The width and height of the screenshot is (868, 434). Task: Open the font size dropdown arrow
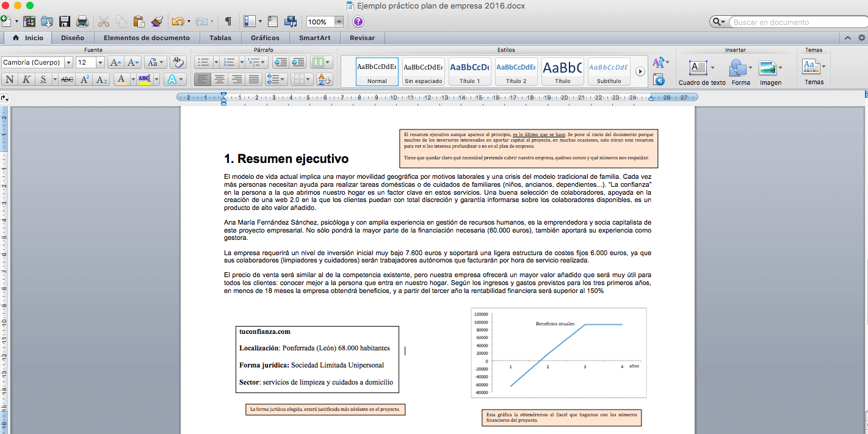click(x=100, y=62)
